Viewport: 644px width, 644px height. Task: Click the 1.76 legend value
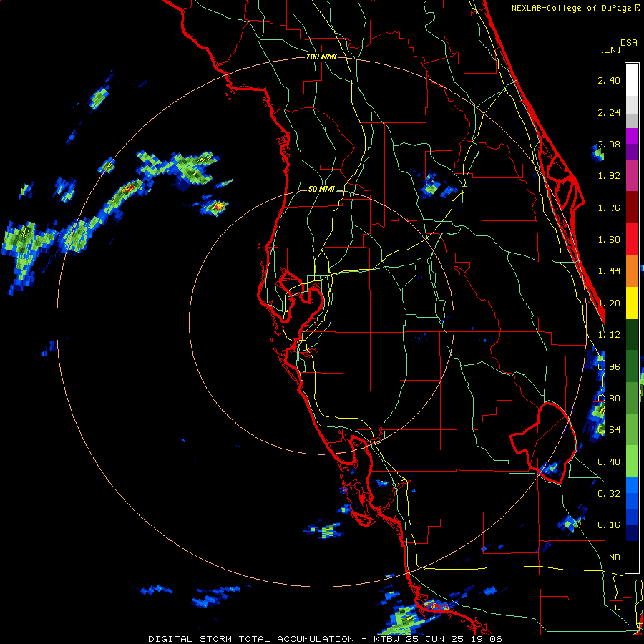coord(609,208)
